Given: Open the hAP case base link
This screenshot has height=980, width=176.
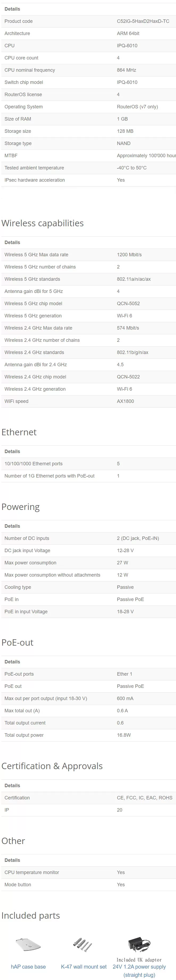Looking at the screenshot, I should [x=28, y=966].
